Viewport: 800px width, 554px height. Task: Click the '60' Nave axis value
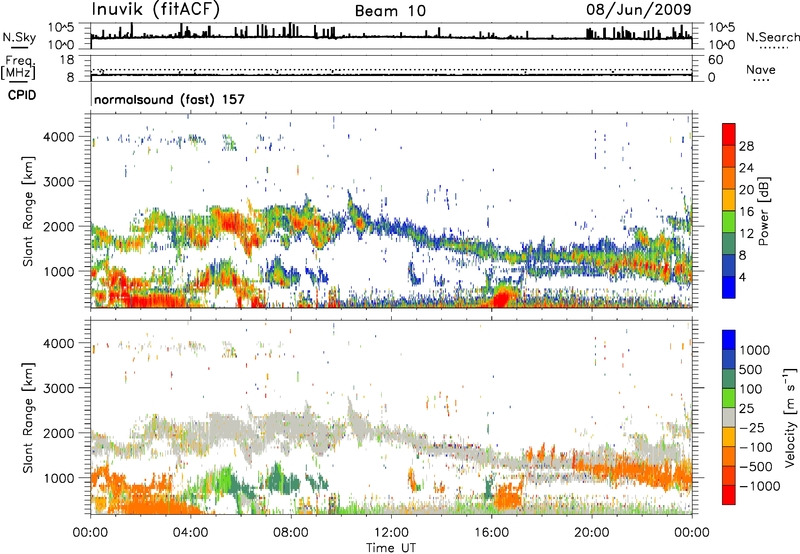click(x=716, y=60)
